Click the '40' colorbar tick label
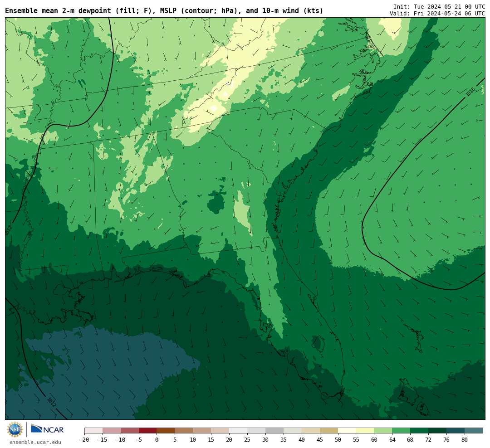The width and height of the screenshot is (490, 448). [302, 440]
